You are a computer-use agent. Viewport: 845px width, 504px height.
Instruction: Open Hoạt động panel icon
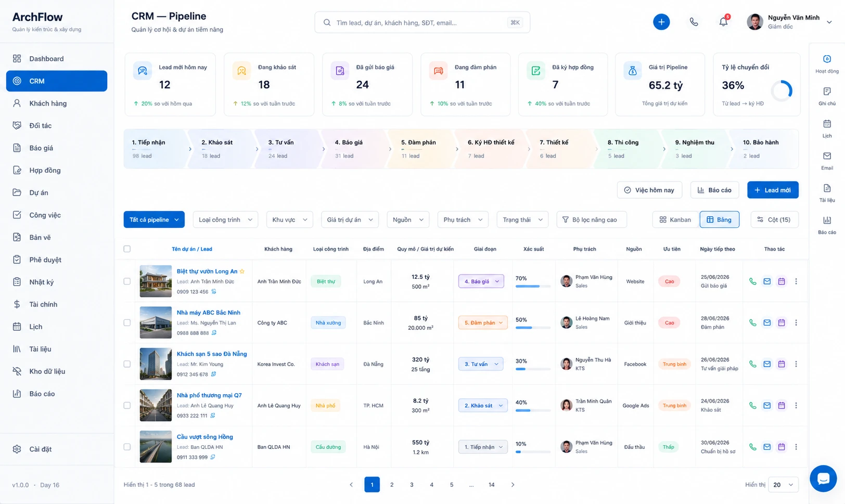(827, 59)
